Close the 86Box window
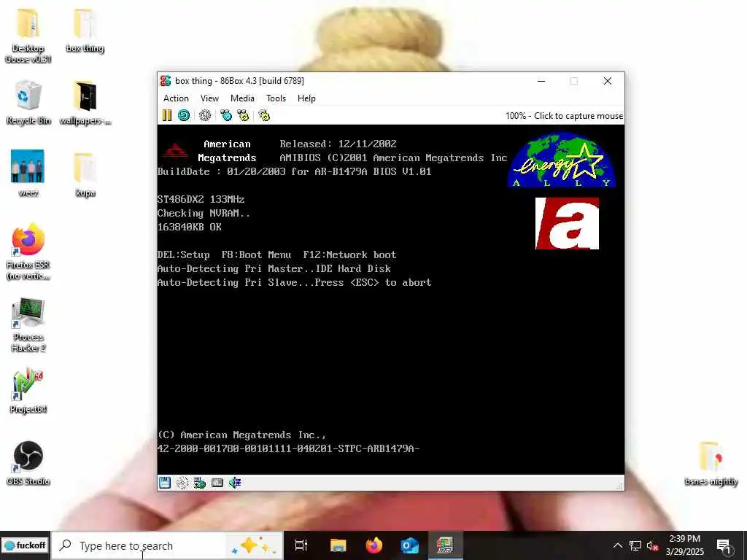 (x=608, y=81)
